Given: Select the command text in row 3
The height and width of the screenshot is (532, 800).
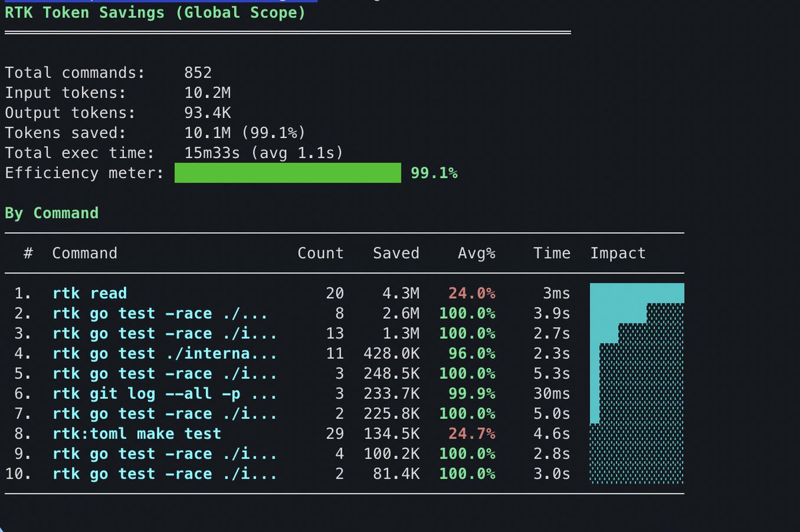Looking at the screenshot, I should click(x=165, y=333).
